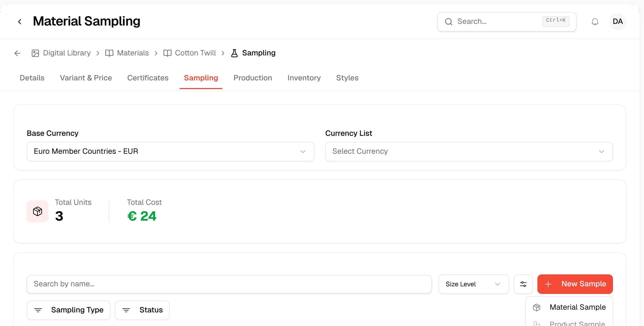Click the € 24 total cost value
Viewport: 644px width, 326px height.
point(142,216)
